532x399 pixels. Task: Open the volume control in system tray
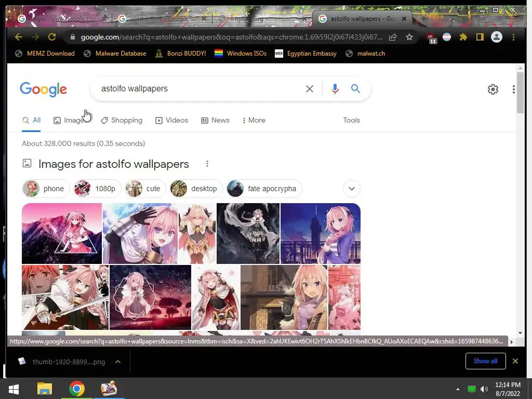484,389
